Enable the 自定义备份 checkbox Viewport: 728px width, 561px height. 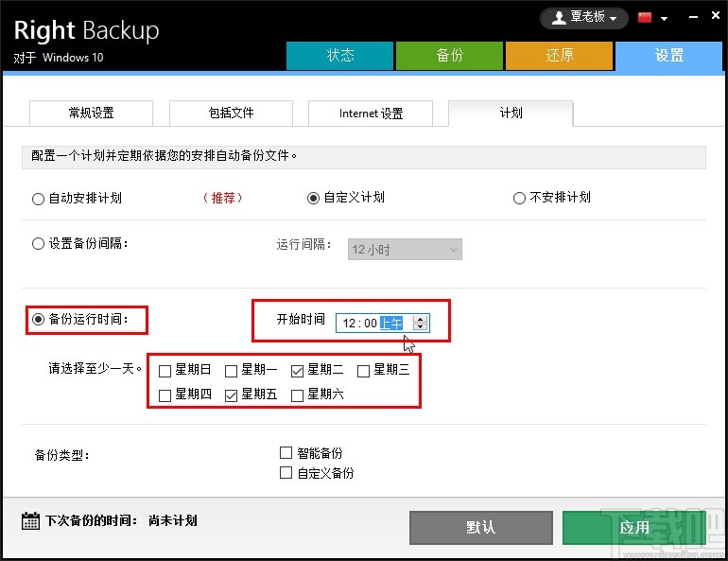pyautogui.click(x=286, y=473)
